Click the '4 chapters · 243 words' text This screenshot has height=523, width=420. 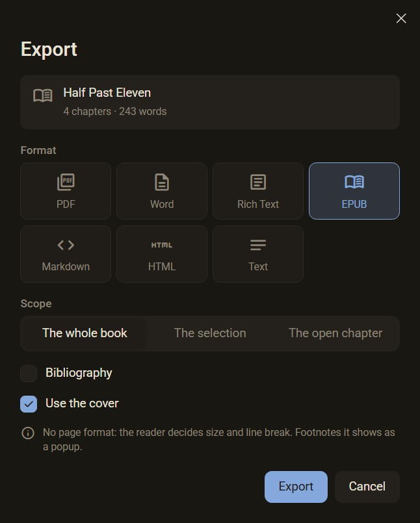click(x=115, y=111)
